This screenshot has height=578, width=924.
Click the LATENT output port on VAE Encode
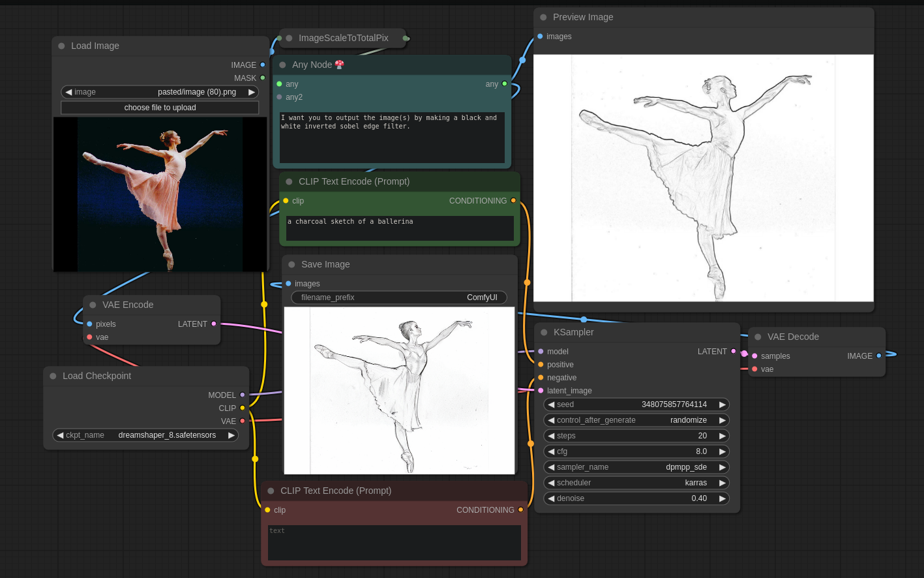(213, 324)
